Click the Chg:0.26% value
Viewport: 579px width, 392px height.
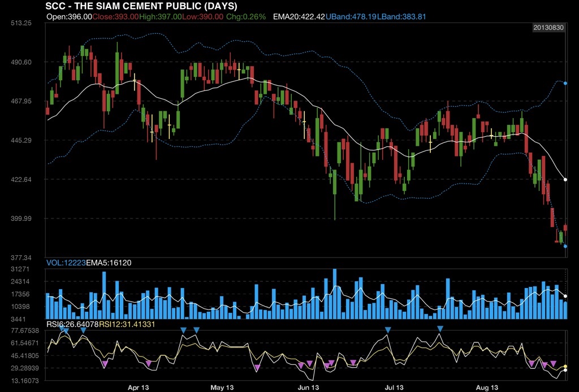246,16
